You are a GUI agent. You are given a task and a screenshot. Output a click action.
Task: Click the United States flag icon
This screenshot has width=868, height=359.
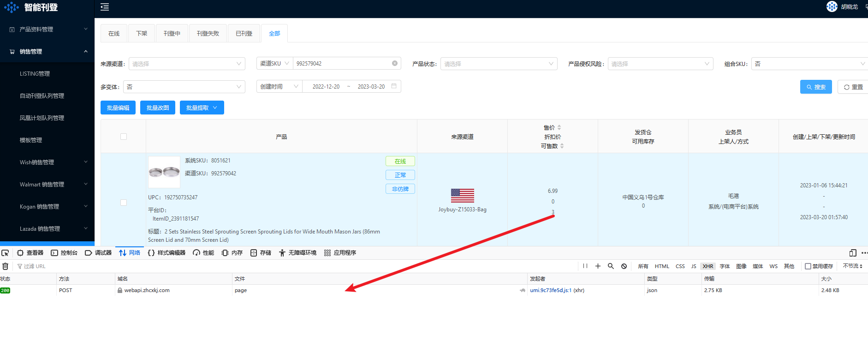point(463,196)
